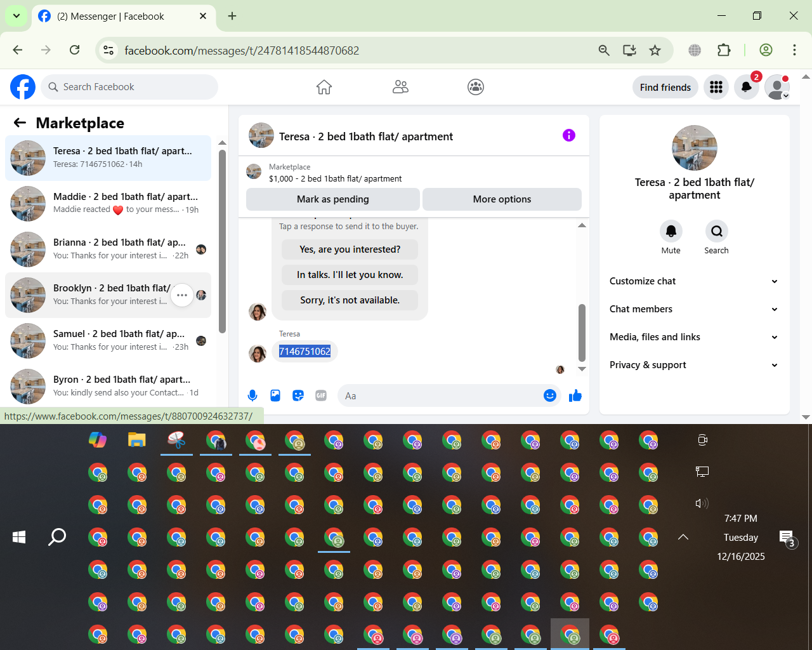812x650 pixels.
Task: Expand the Chat members section
Action: click(x=694, y=309)
